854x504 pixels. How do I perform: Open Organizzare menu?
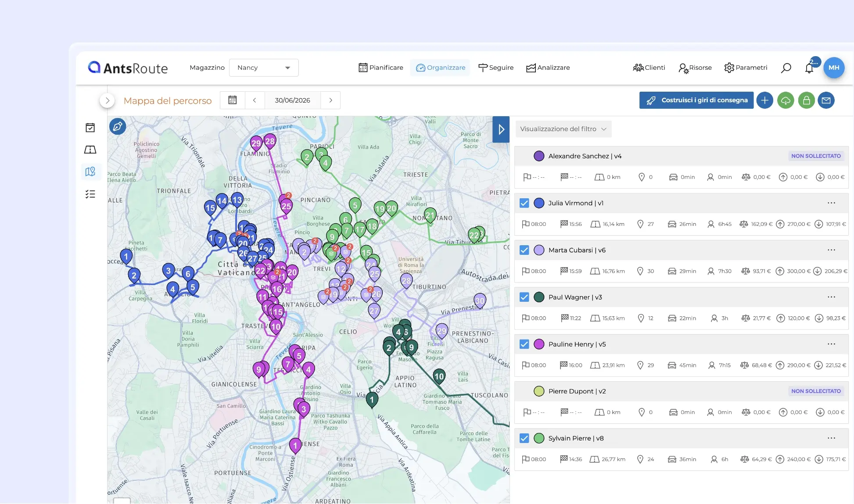pyautogui.click(x=440, y=68)
